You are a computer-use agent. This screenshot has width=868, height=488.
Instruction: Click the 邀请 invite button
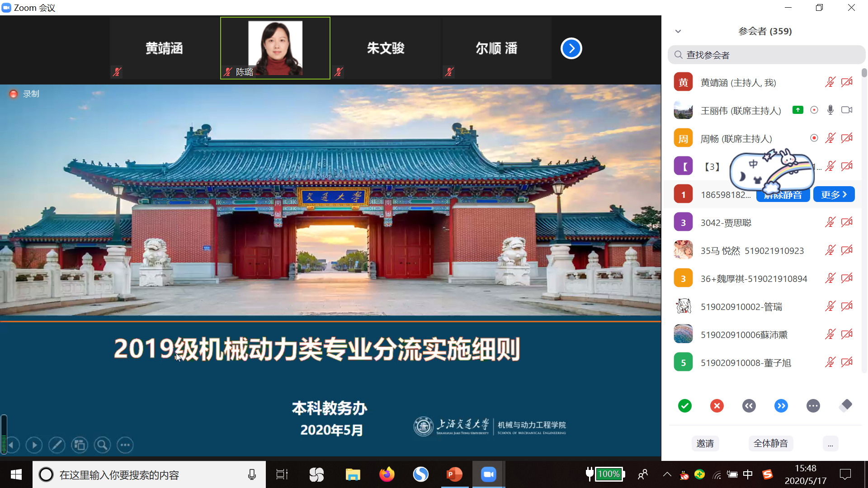pos(705,444)
